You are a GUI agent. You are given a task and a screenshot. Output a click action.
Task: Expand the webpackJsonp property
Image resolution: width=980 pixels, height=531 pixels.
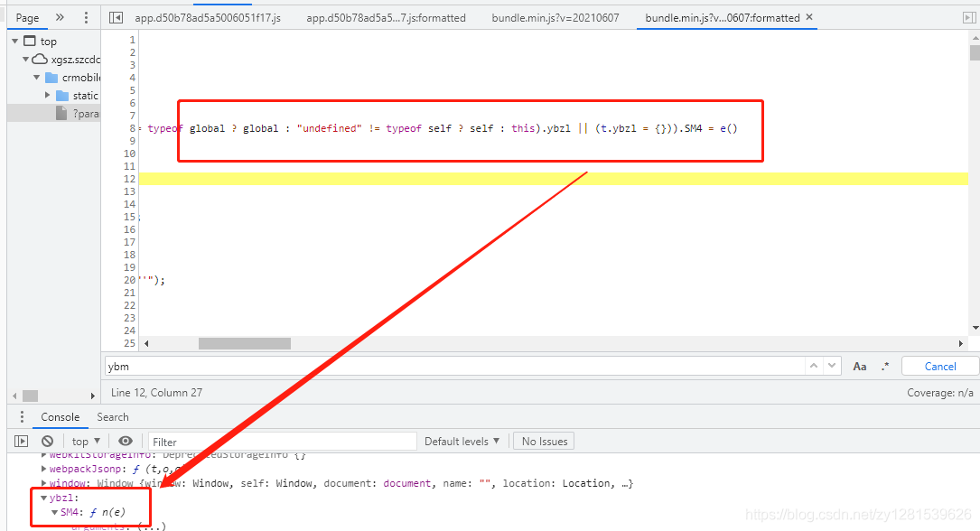point(43,469)
